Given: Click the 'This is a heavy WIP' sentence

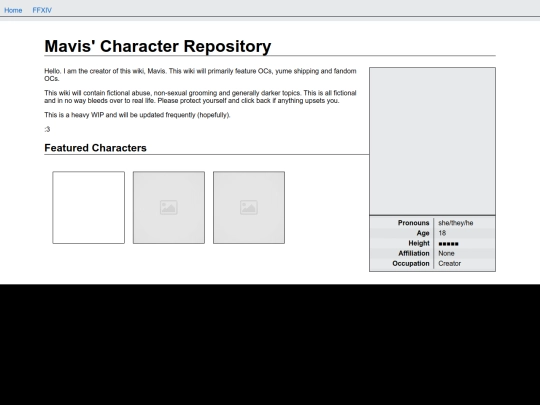Looking at the screenshot, I should pyautogui.click(x=137, y=115).
